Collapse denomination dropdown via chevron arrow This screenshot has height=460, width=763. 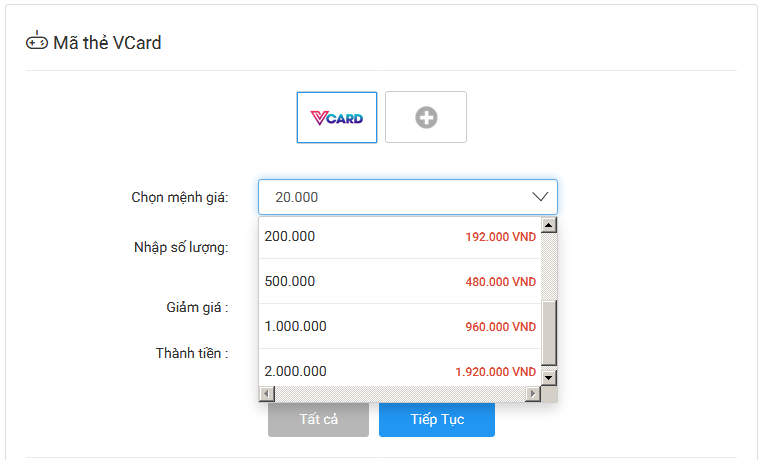click(540, 197)
